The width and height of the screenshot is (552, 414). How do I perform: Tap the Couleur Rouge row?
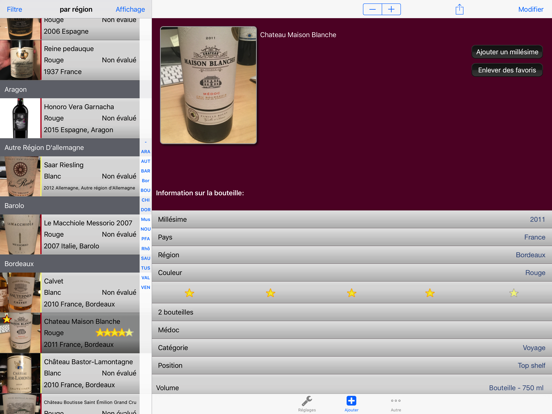click(352, 272)
